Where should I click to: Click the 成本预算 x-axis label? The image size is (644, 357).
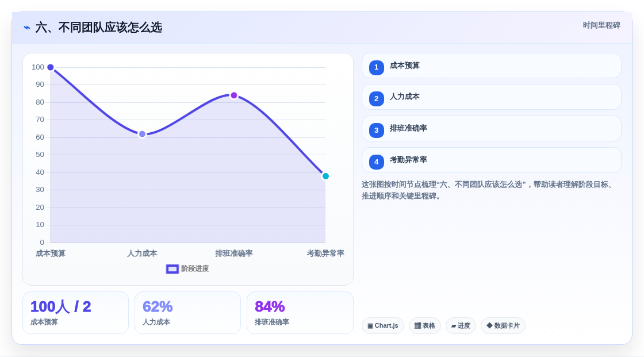tap(51, 254)
